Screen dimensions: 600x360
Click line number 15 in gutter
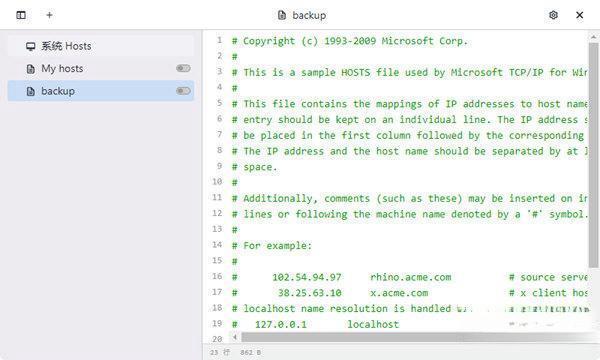click(217, 261)
